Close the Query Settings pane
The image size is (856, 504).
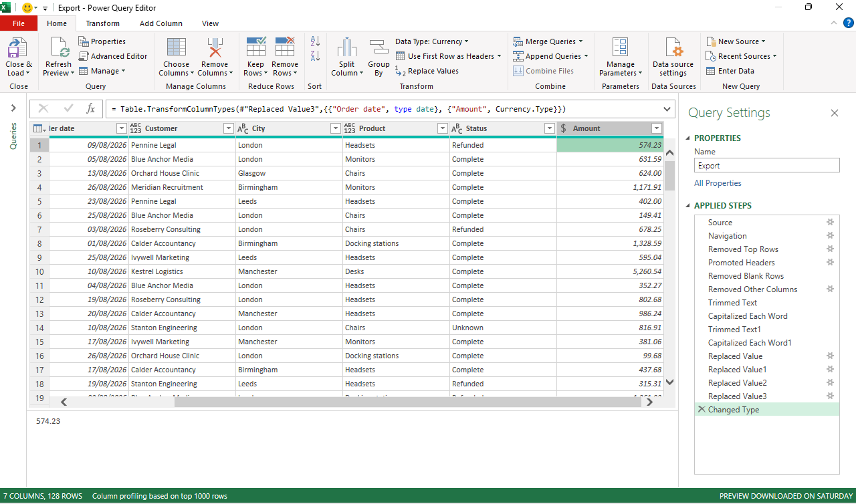click(x=835, y=113)
